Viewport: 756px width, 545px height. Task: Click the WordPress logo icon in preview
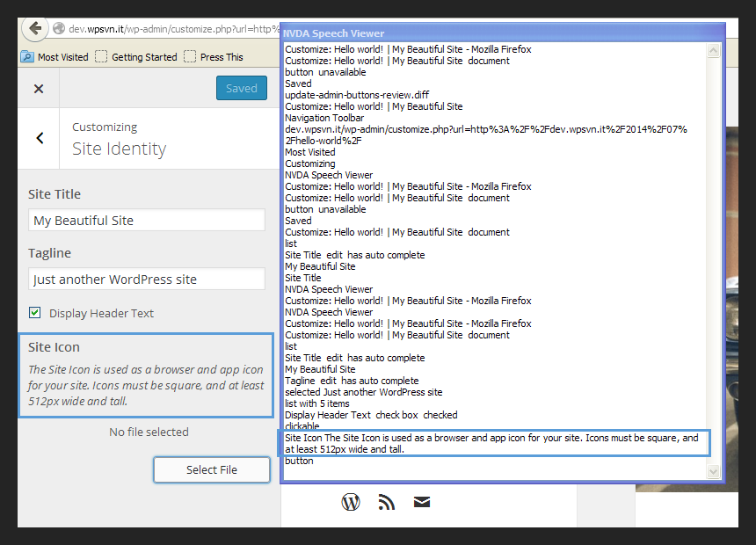(x=351, y=502)
